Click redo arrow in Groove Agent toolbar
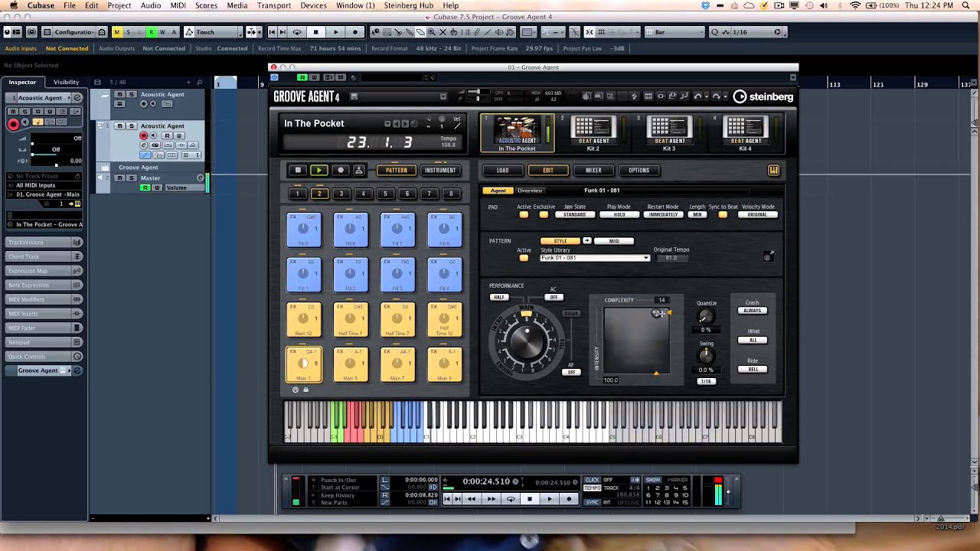980x551 pixels. pos(716,96)
